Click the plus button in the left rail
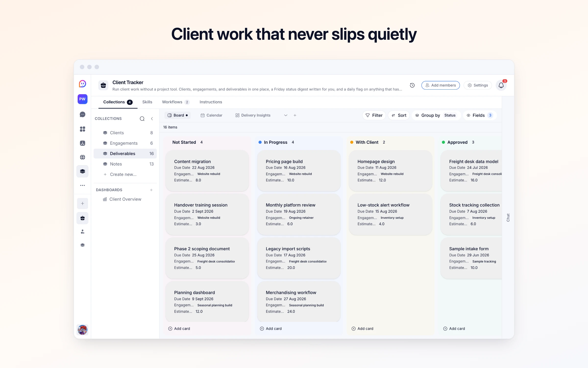The image size is (588, 368). tap(83, 203)
